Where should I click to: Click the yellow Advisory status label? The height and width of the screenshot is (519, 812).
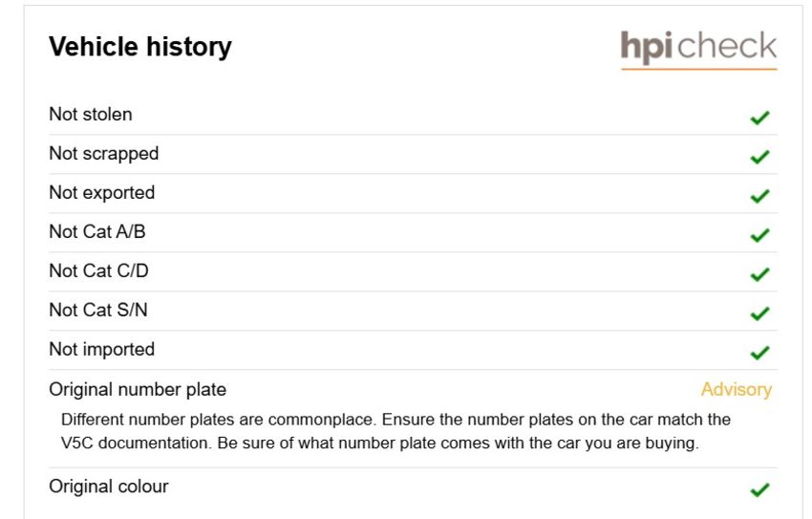(736, 390)
